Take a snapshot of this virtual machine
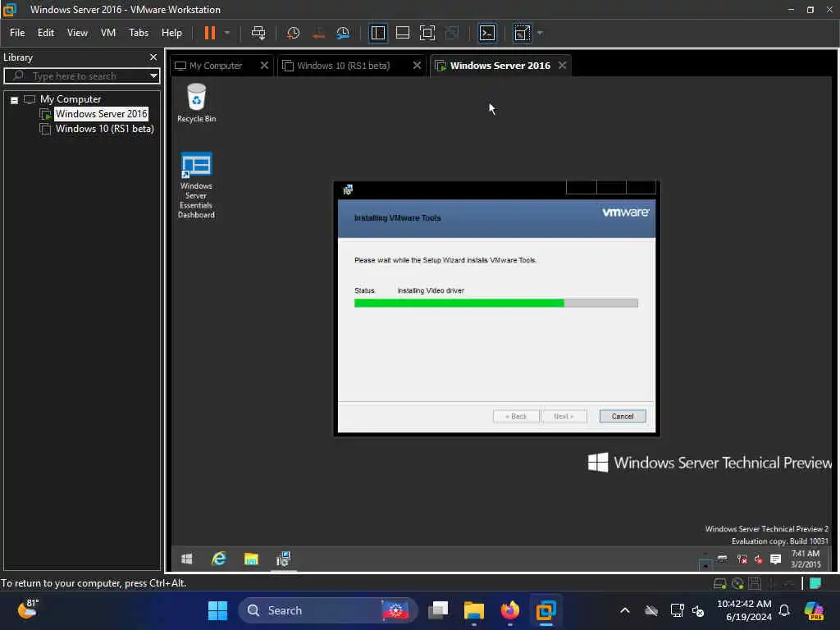 (x=293, y=33)
